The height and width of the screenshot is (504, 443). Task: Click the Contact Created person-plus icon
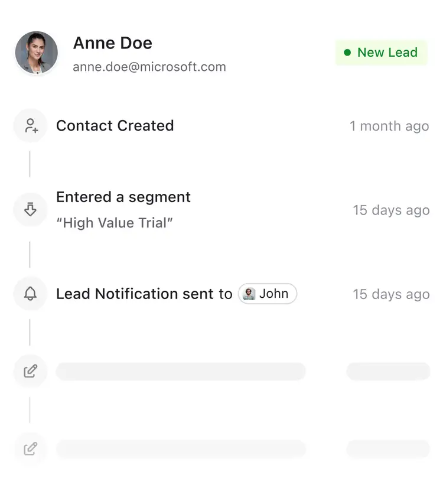pyautogui.click(x=31, y=126)
